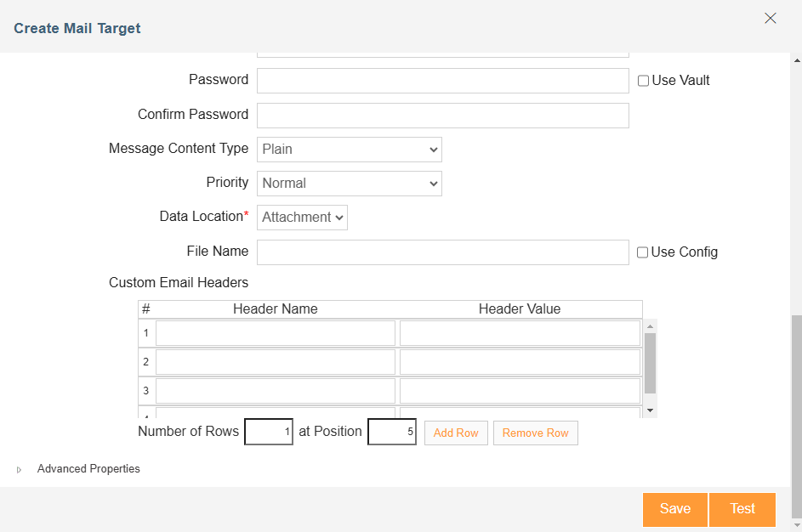Click the dialog scrollbar up arrow

[x=797, y=60]
